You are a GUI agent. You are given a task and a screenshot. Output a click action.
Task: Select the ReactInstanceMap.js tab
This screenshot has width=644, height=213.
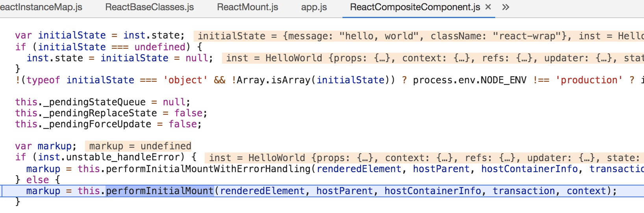point(41,7)
